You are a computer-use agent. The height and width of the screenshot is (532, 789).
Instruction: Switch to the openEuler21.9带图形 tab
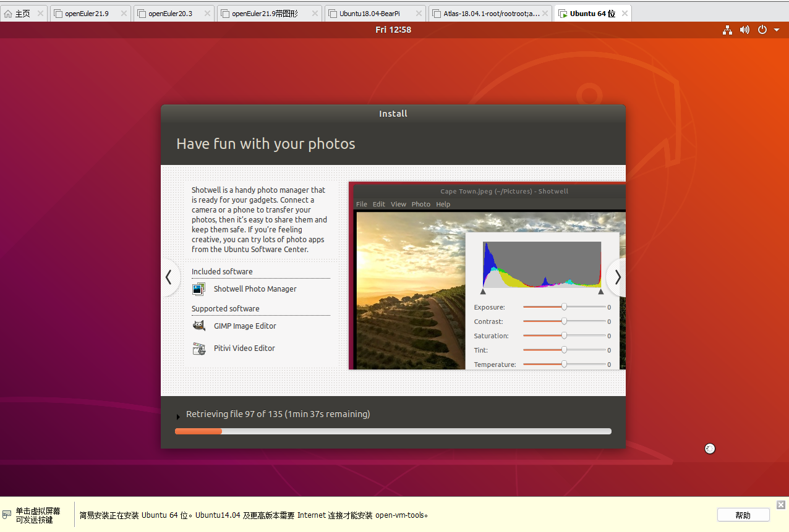pyautogui.click(x=270, y=14)
